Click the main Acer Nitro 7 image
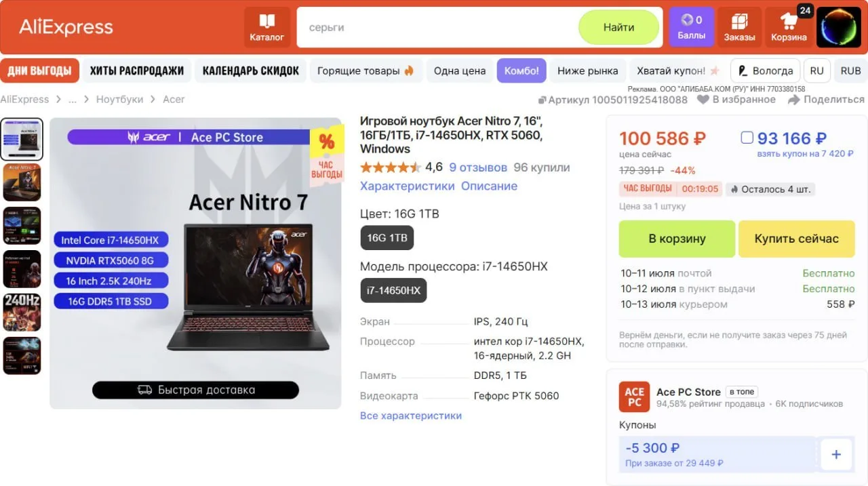 (195, 263)
